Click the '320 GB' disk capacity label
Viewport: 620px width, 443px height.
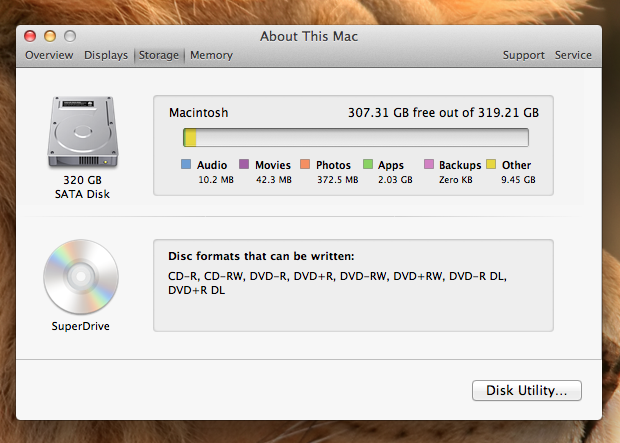(x=83, y=180)
